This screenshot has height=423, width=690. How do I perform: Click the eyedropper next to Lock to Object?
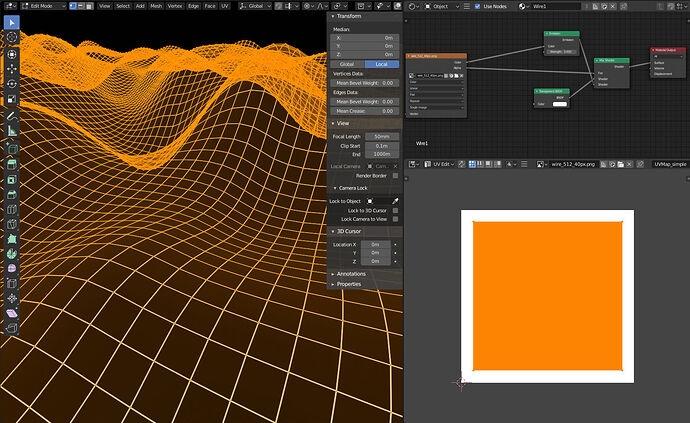[x=395, y=201]
